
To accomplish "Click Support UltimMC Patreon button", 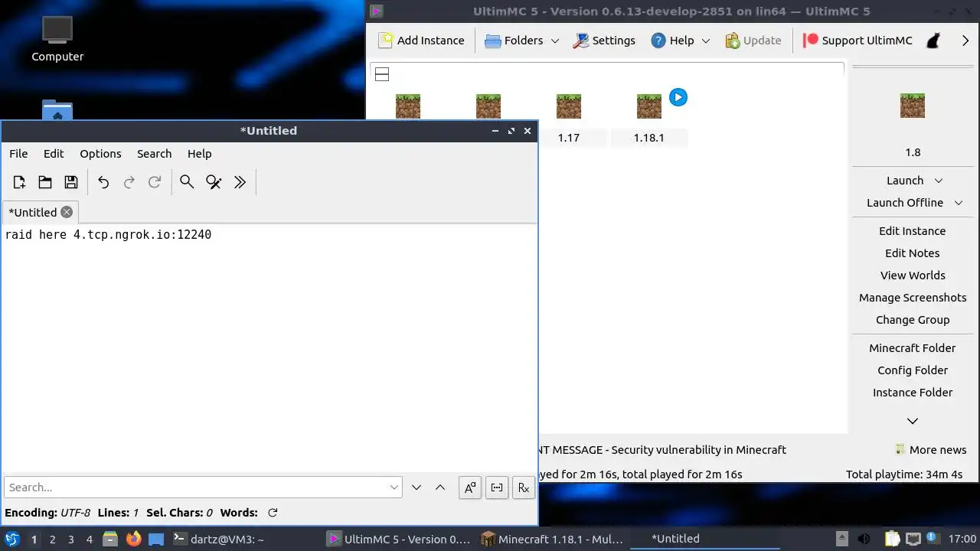I will 857,41.
